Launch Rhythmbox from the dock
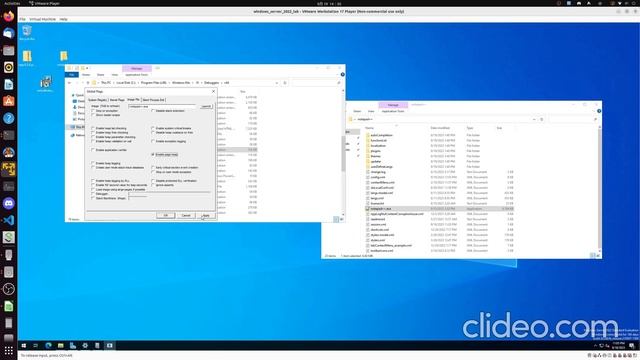Image resolution: width=640 pixels, height=360 pixels. [x=9, y=67]
